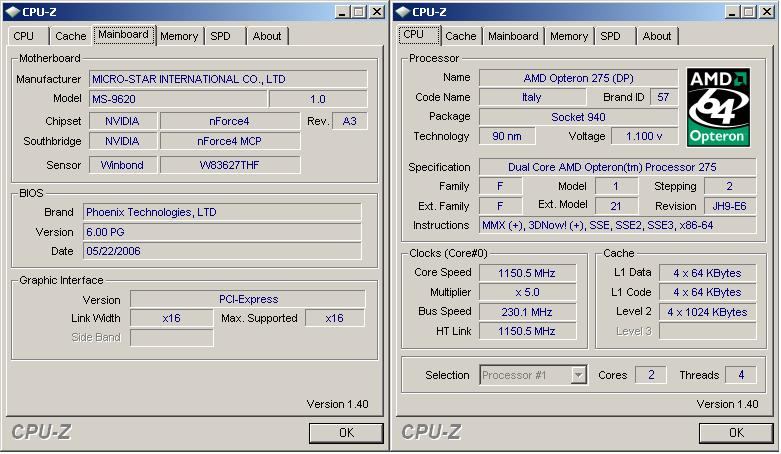This screenshot has width=781, height=454.
Task: Switch to Mainboard tab in right window
Action: tap(513, 36)
